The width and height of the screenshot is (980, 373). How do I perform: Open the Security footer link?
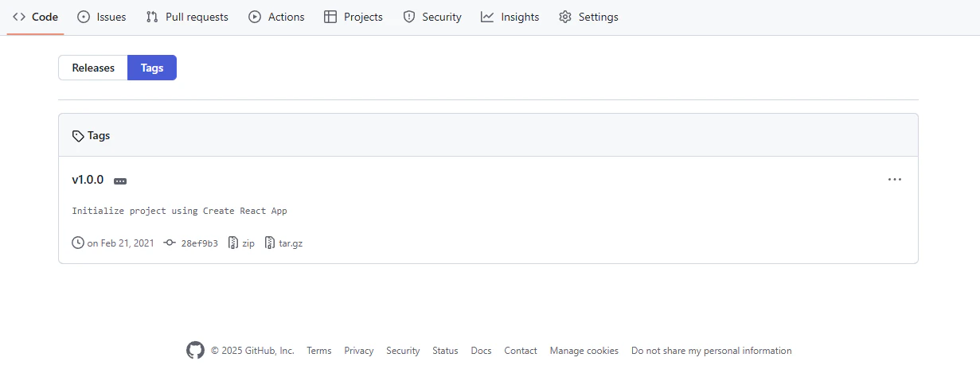coord(403,351)
